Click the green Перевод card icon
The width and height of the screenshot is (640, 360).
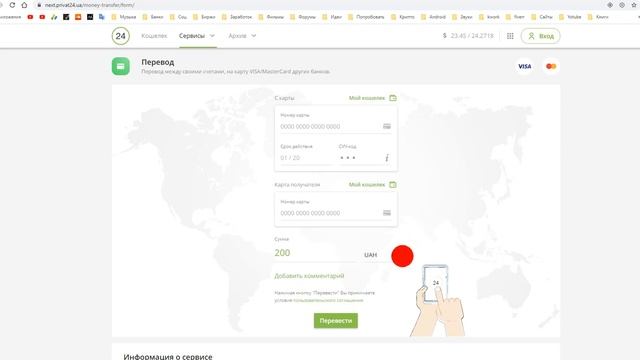coord(121,66)
